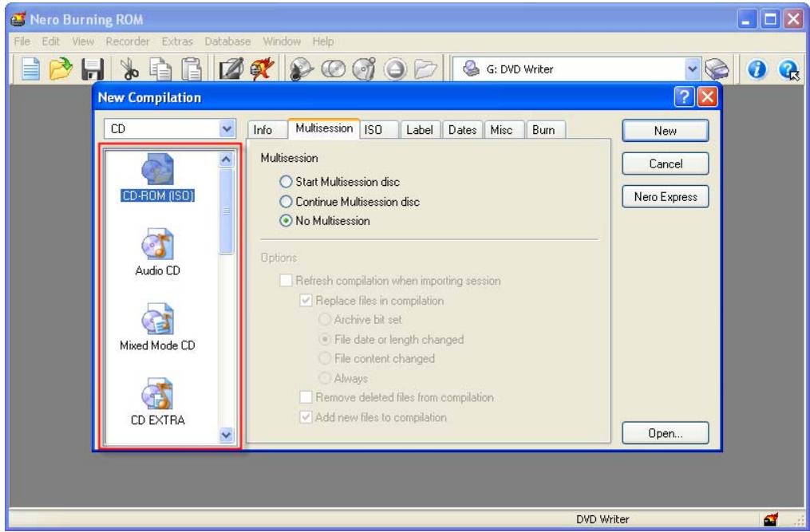Toggle Replace files in compilation checkbox

(371, 301)
